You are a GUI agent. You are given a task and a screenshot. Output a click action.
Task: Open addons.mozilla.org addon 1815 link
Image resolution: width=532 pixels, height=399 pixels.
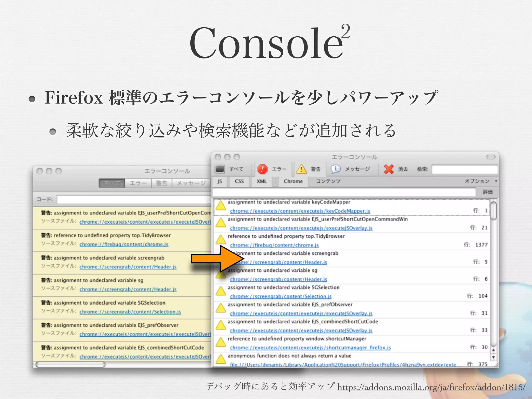(x=431, y=387)
